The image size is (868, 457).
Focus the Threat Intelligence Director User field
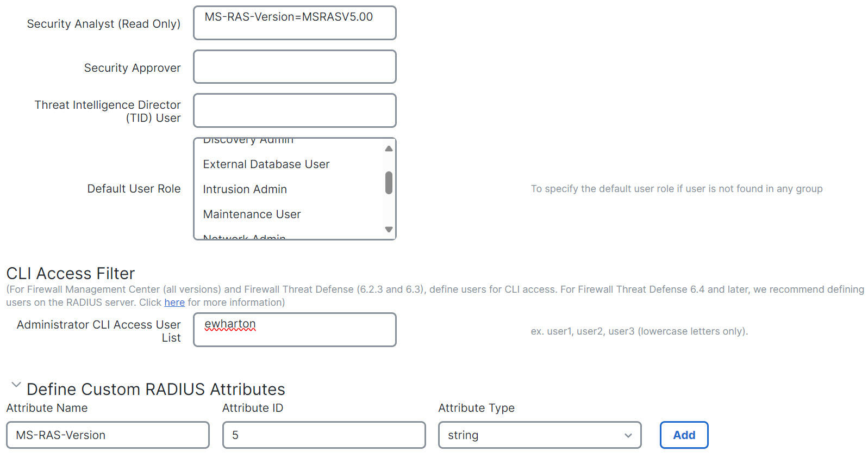tap(295, 110)
